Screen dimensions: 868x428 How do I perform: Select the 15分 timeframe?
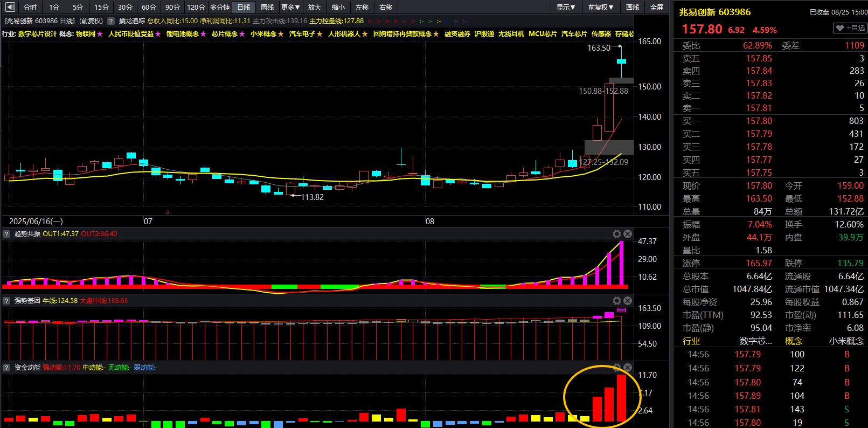[101, 7]
